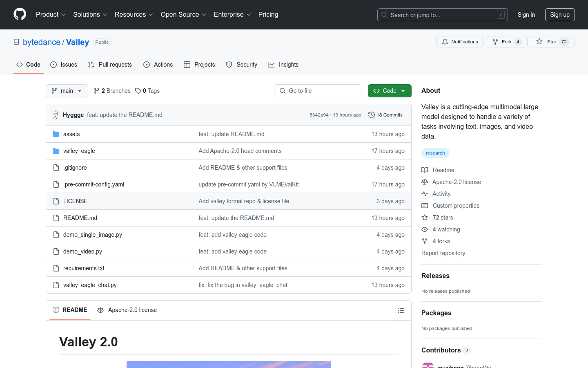The image size is (588, 368).
Task: Open the README.md file
Action: click(80, 218)
